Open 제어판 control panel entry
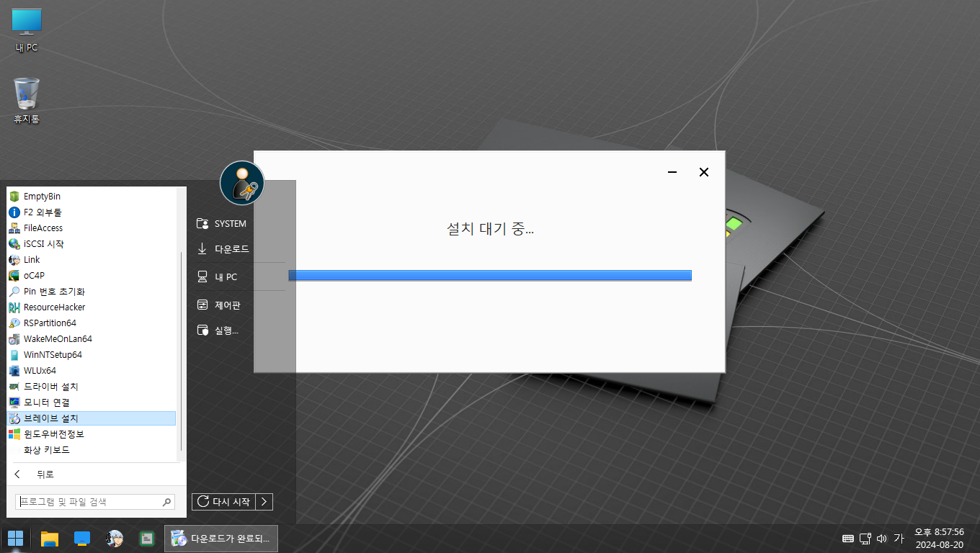 click(x=219, y=305)
